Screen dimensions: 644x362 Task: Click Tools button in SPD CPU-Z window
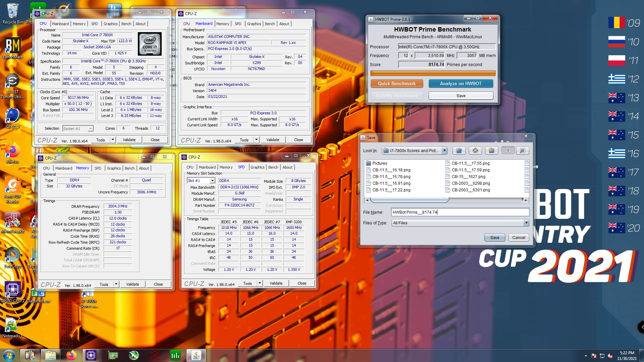tap(247, 283)
